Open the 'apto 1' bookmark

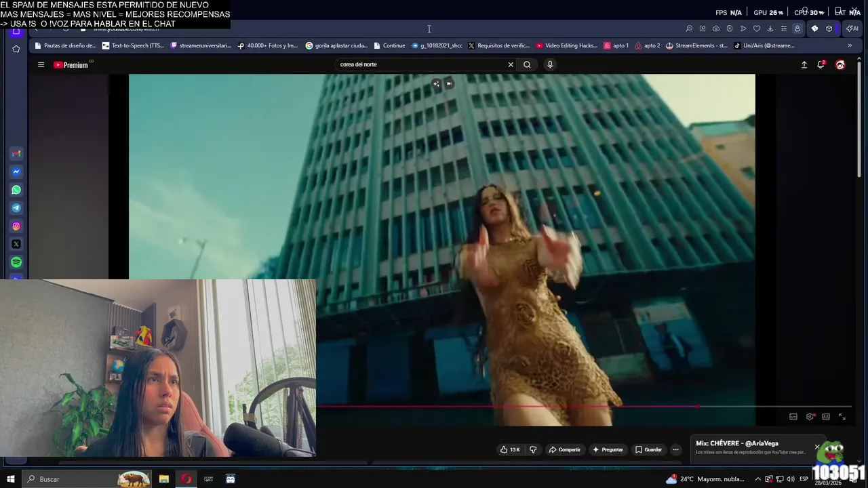[x=616, y=46]
